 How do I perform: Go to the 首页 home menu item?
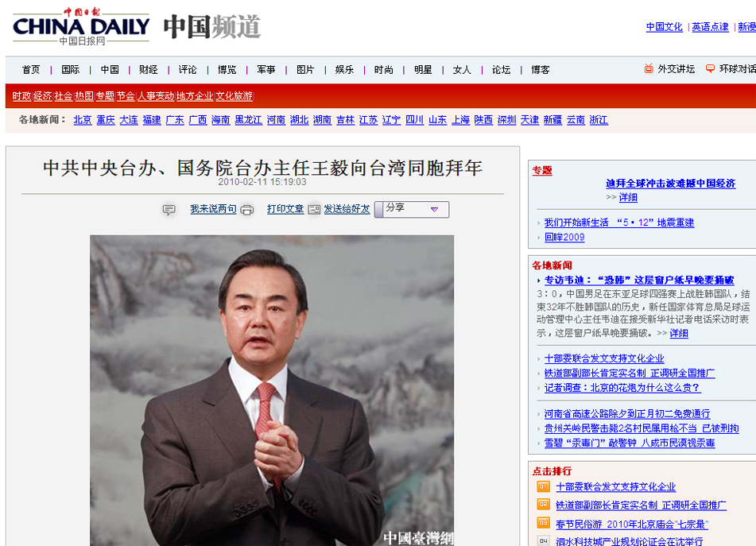(31, 70)
